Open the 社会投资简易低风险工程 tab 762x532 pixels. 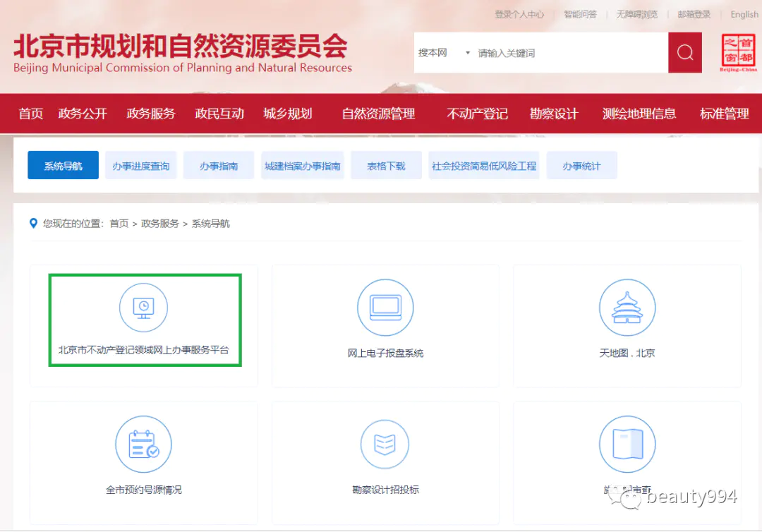pos(484,166)
